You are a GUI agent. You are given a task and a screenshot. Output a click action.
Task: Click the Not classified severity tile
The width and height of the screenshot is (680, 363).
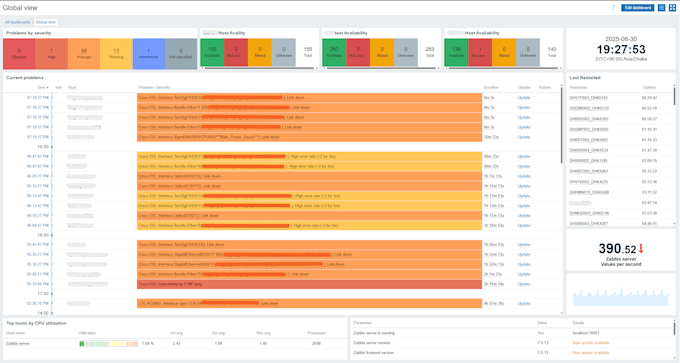point(181,54)
